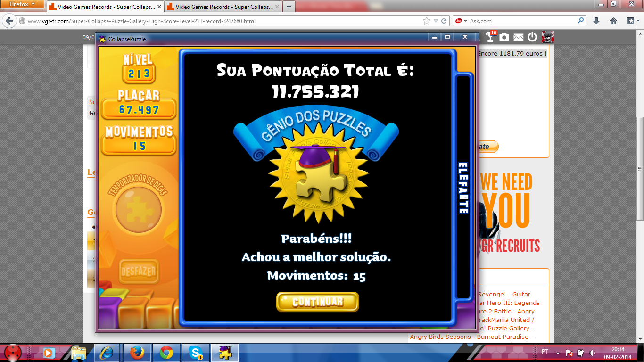Click the Angry Birds Seasons link
Image resolution: width=644 pixels, height=362 pixels.
[440, 337]
